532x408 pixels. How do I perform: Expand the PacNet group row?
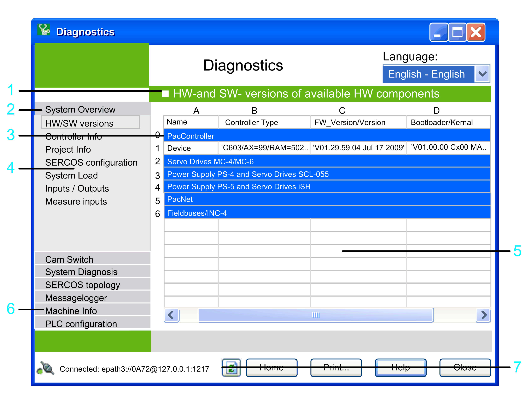[180, 199]
